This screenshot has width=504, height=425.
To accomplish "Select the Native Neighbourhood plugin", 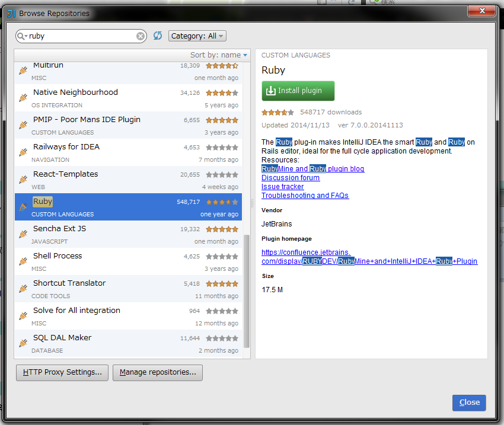I will 128,98.
